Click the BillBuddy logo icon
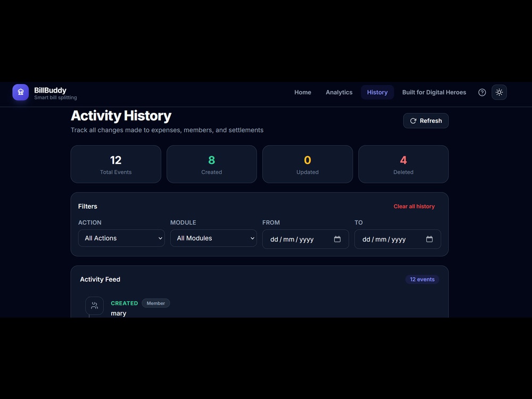The width and height of the screenshot is (532, 399). [x=20, y=92]
